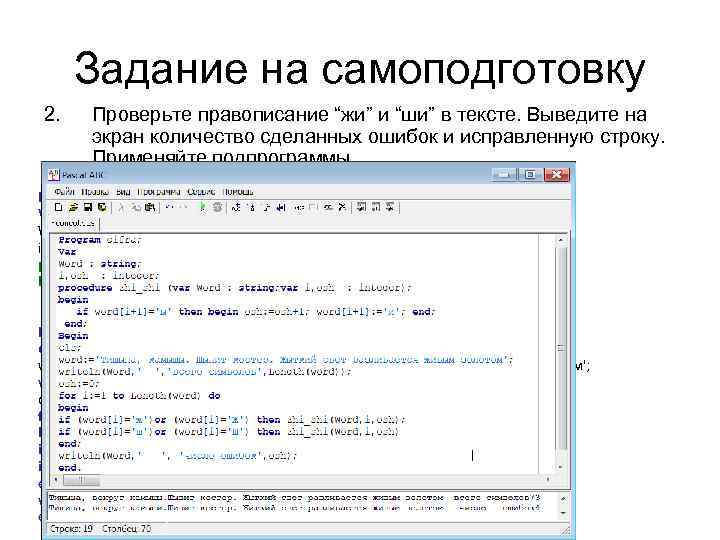Click the Pascal ABC title bar app icon
The height and width of the screenshot is (540, 720).
(x=54, y=174)
